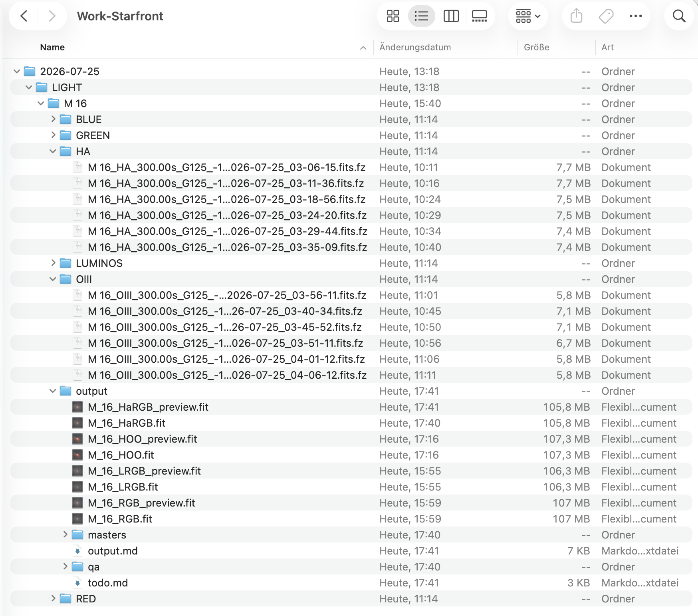Select the RED folder icon
Viewport: 698px width, 616px height.
click(65, 599)
